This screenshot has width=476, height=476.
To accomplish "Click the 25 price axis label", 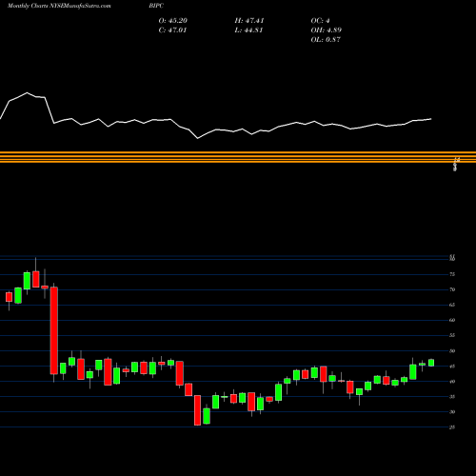I will click(x=452, y=427).
